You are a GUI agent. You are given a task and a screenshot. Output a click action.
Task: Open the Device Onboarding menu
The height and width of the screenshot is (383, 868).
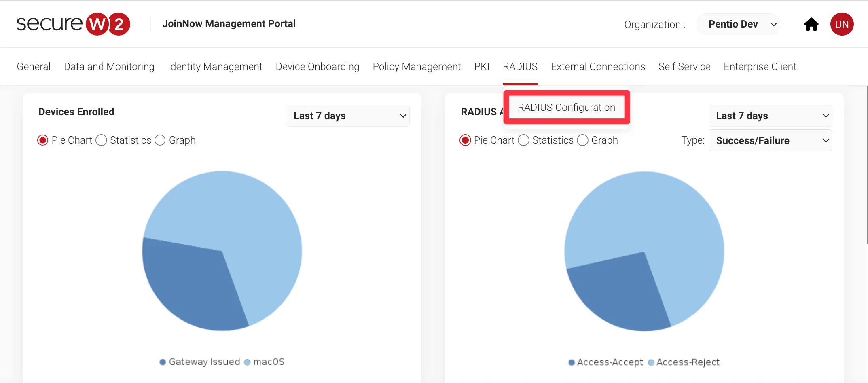click(x=317, y=67)
